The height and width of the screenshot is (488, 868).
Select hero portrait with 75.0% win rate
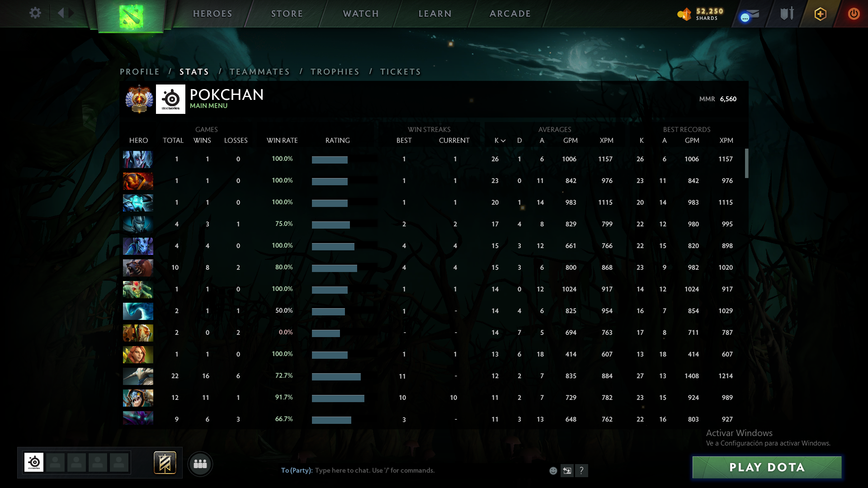138,224
